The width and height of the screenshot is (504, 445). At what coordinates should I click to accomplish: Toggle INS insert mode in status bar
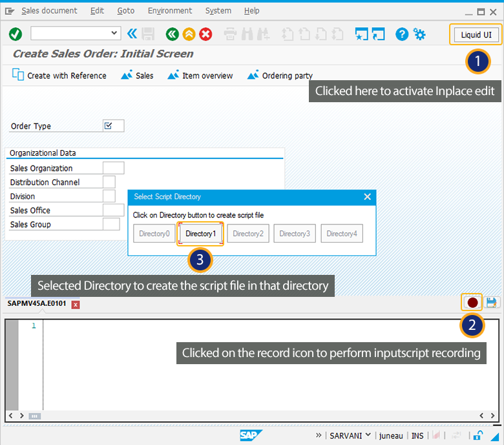click(x=417, y=436)
